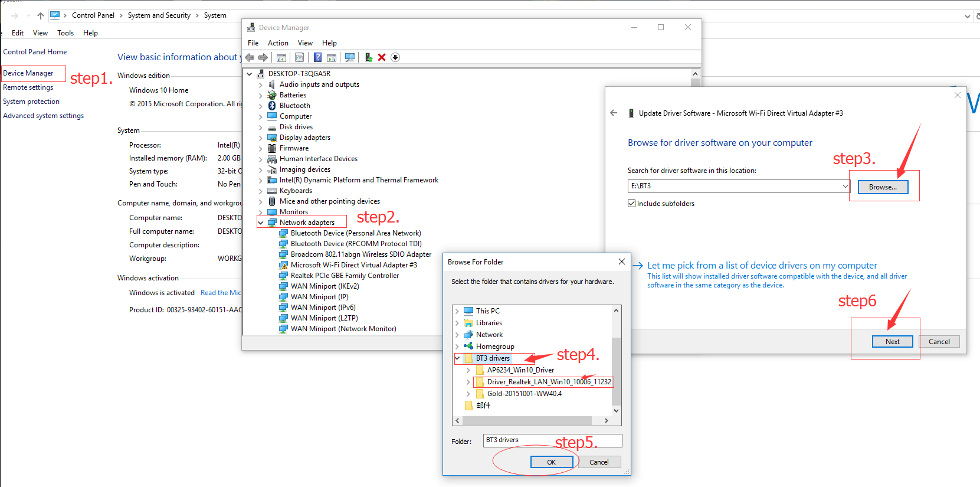Expand the Driver_Realtek_LAN_Win10 folder node
This screenshot has height=487, width=980.
point(468,382)
